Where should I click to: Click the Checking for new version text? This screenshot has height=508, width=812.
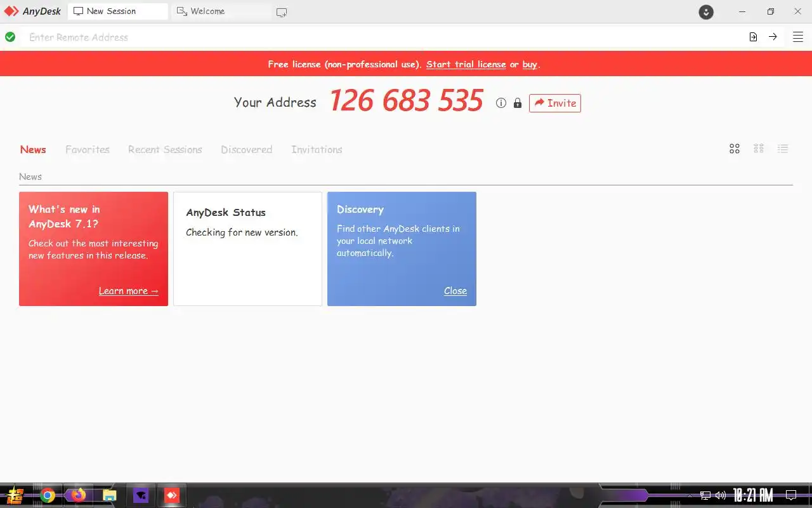[x=242, y=232]
